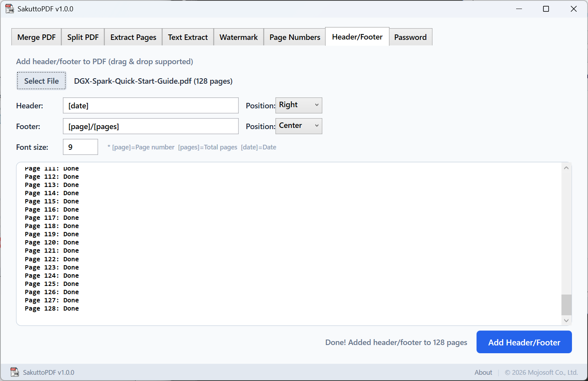Image resolution: width=588 pixels, height=381 pixels.
Task: Select the Watermark tab
Action: point(238,37)
